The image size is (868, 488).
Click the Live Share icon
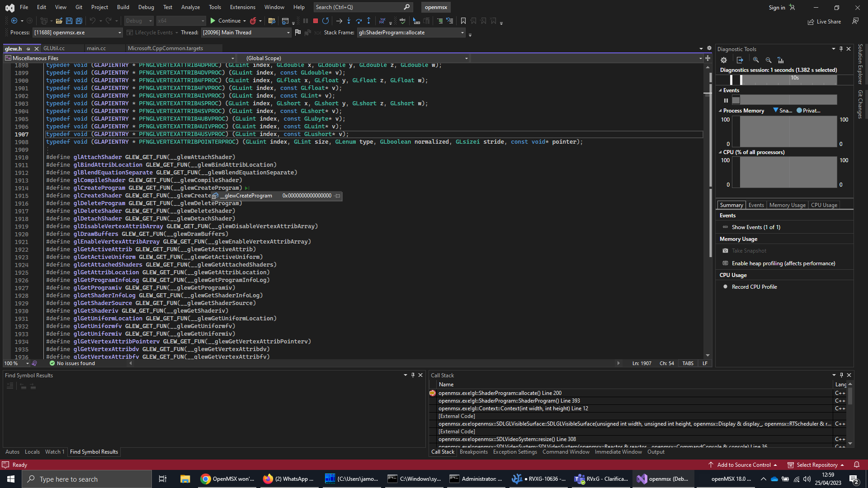pos(811,21)
